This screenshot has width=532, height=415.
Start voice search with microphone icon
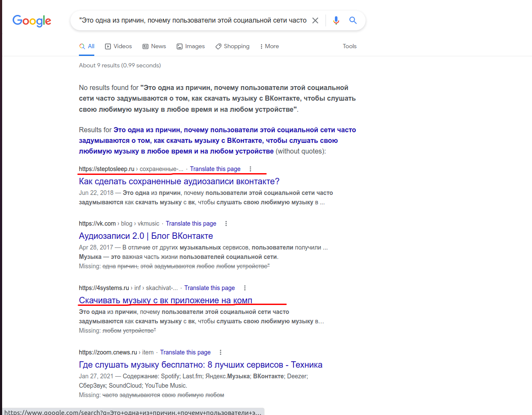coord(336,20)
